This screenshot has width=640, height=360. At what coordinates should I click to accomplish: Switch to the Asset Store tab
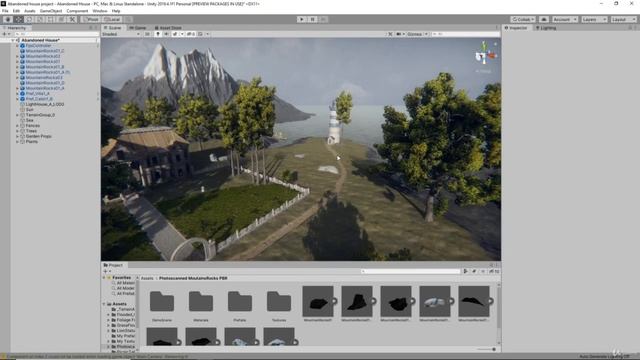pyautogui.click(x=168, y=28)
